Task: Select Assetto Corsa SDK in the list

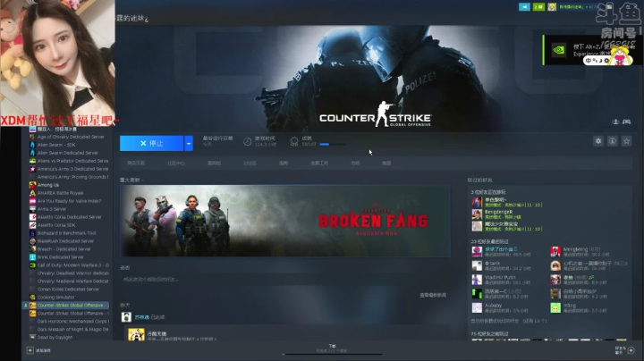Action: tap(56, 225)
